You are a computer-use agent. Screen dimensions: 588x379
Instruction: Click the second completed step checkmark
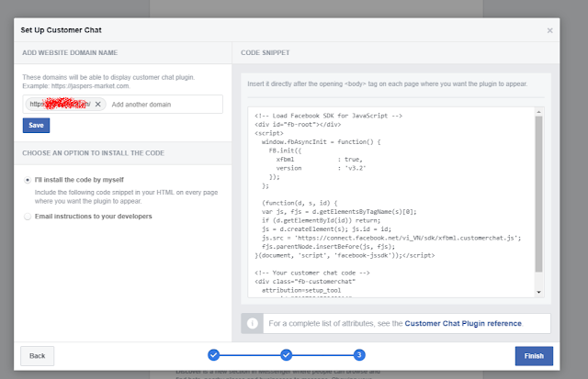(286, 354)
